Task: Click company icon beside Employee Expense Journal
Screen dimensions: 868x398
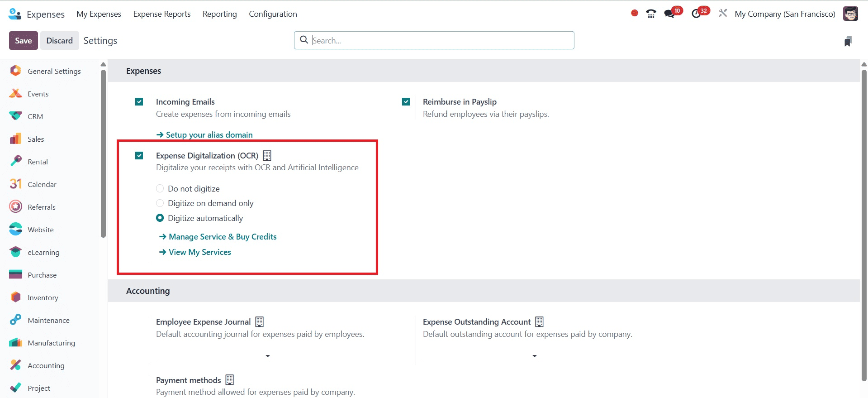Action: coord(259,322)
